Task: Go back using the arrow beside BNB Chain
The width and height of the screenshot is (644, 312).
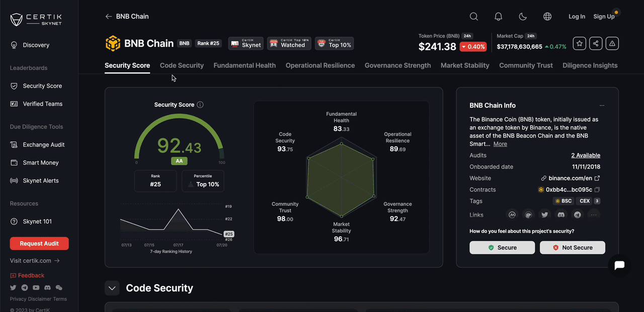Action: tap(108, 17)
